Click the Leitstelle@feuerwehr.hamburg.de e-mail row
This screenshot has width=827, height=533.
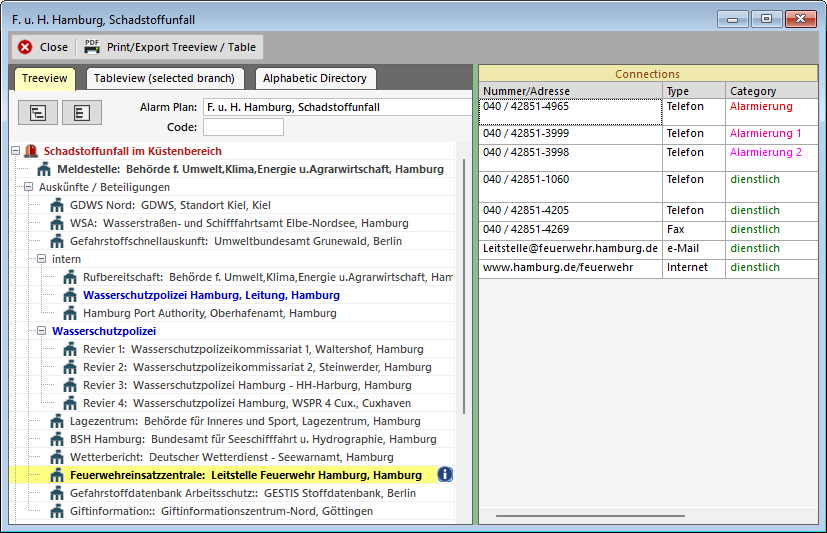tap(570, 249)
